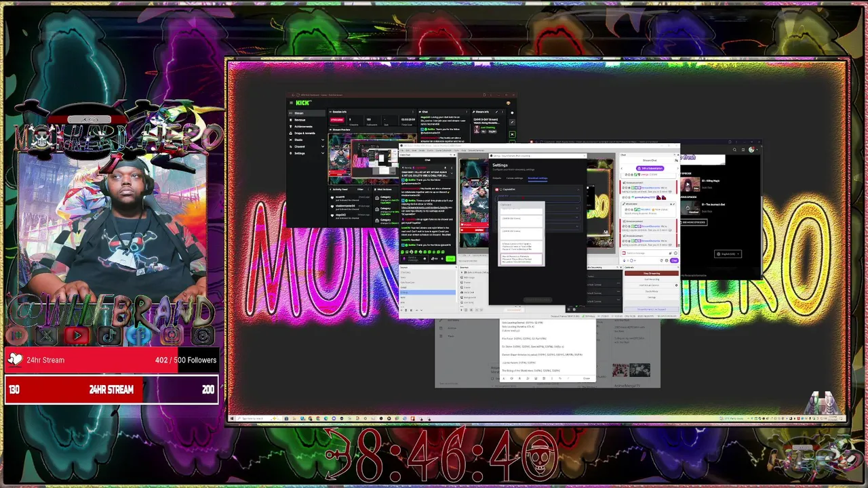Open the File menu in OBS
The image size is (868, 488).
(x=402, y=150)
